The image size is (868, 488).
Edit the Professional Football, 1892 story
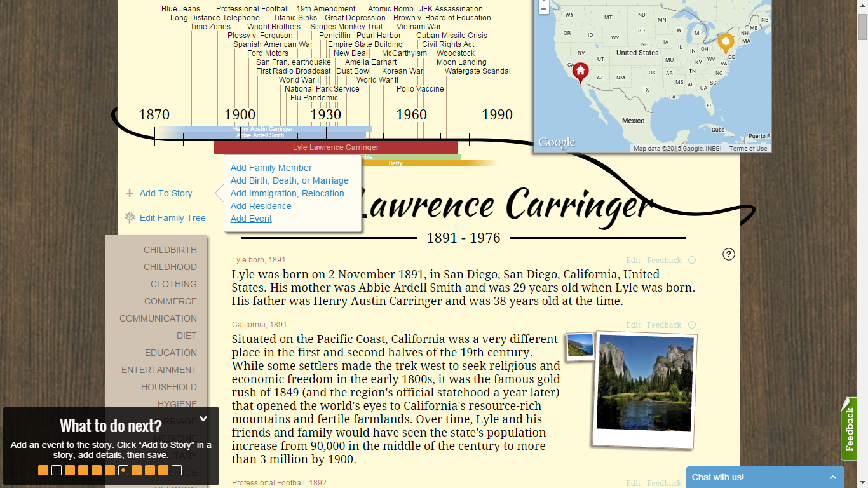(x=634, y=484)
